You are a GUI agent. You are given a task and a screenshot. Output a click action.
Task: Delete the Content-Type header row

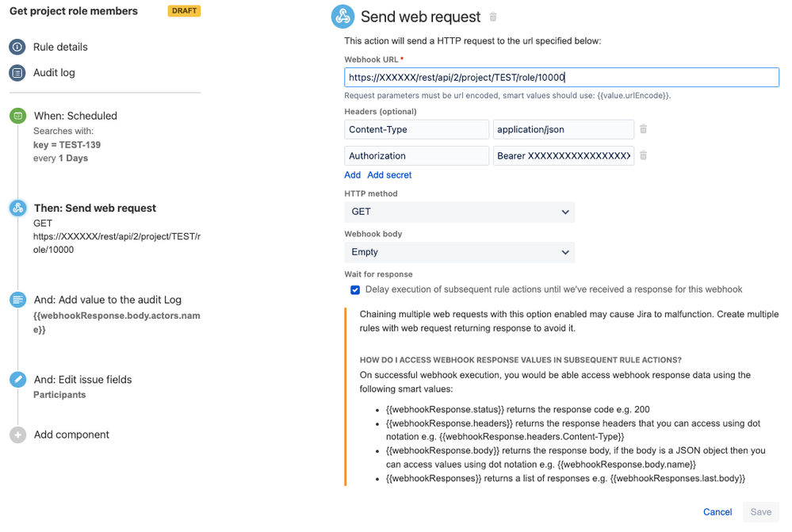(x=644, y=128)
